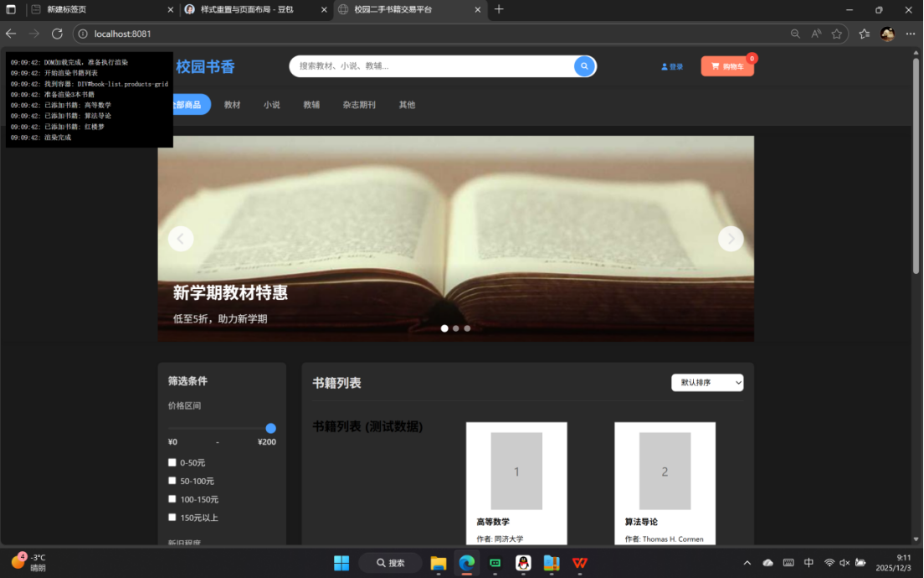Open the WPS Office taskbar icon

[x=579, y=563]
